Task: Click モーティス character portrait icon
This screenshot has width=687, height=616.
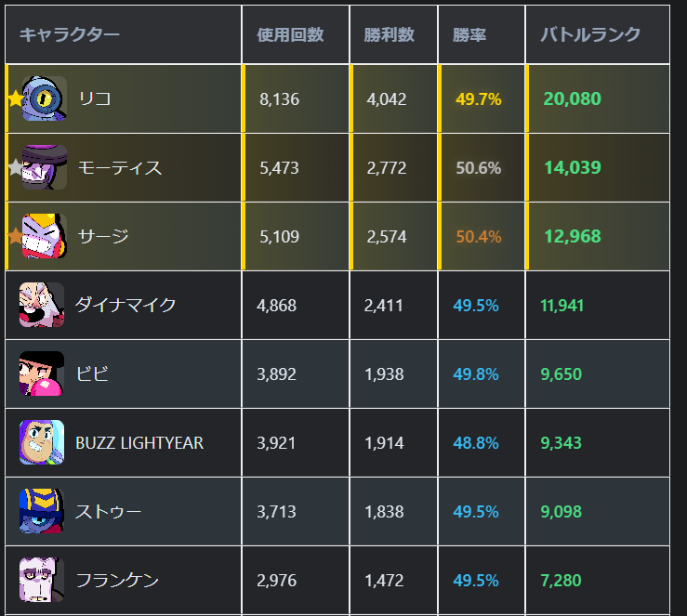Action: click(x=44, y=167)
